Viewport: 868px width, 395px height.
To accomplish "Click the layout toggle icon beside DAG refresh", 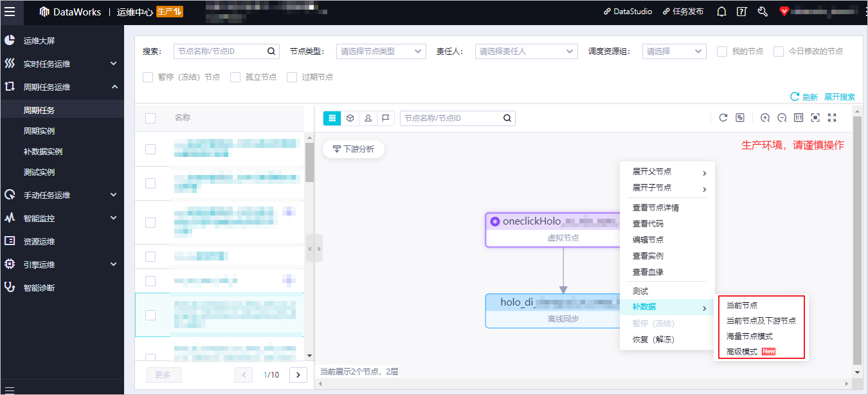I will pos(740,118).
